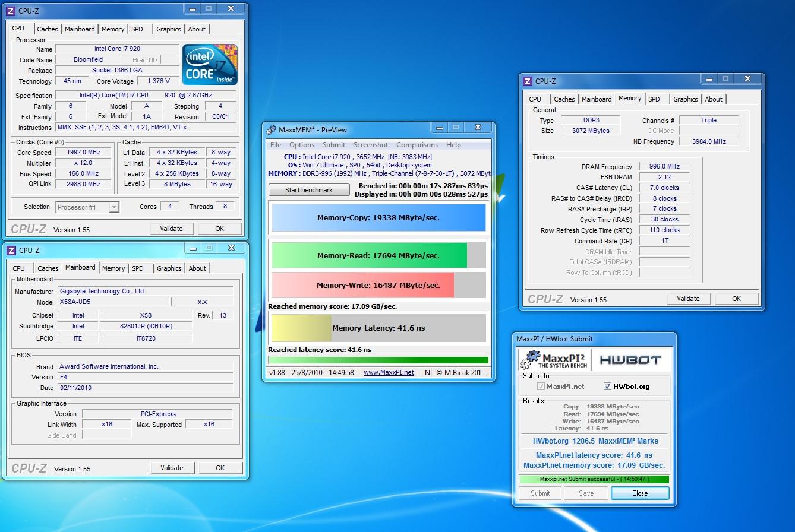Click the Memory-Write 16487 MByte/sec bar
Image resolution: width=795 pixels, height=532 pixels.
[x=378, y=285]
